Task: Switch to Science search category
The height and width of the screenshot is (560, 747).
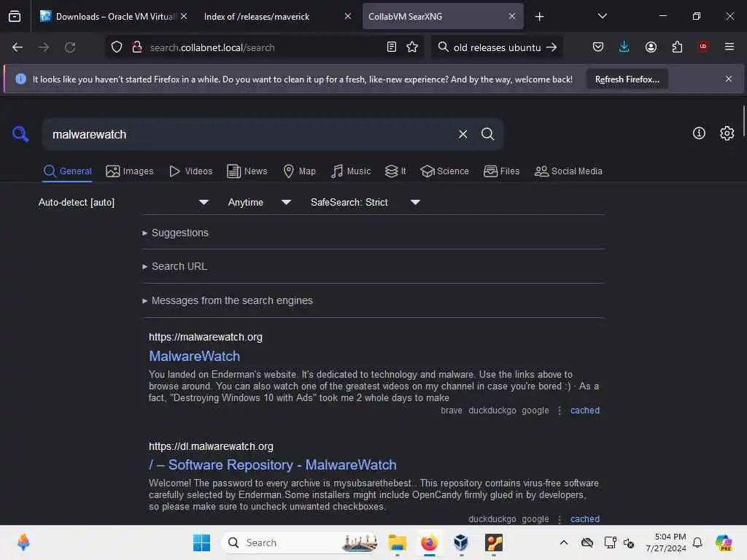Action: pyautogui.click(x=444, y=171)
